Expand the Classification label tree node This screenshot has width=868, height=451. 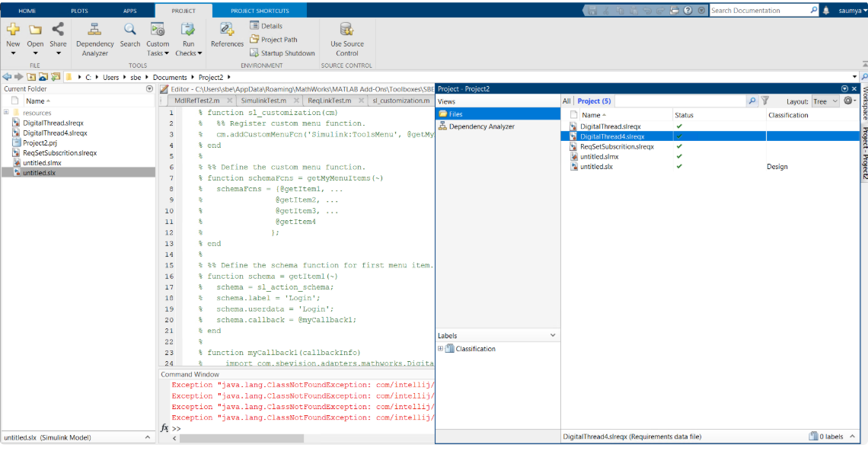(x=441, y=349)
